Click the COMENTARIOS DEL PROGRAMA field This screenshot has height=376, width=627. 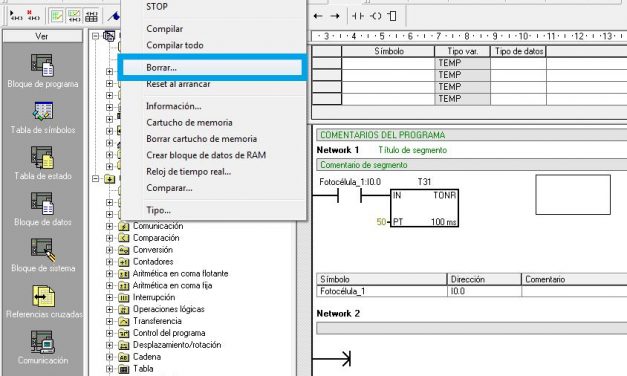[x=472, y=135]
